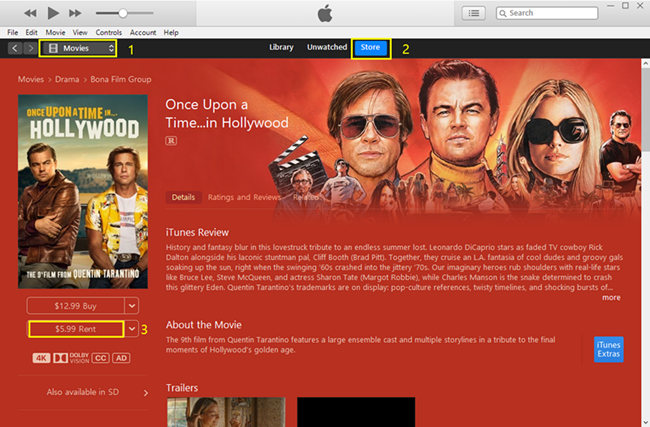Select the Ratings and Reviews tab
Viewport: 650px width, 427px height.
click(x=244, y=197)
